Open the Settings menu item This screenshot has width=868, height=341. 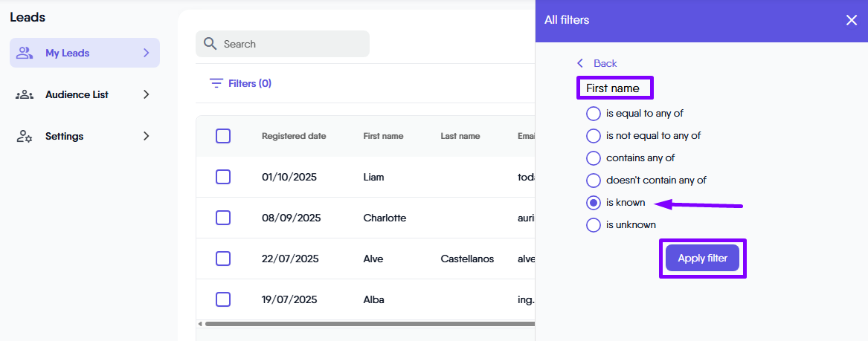64,136
